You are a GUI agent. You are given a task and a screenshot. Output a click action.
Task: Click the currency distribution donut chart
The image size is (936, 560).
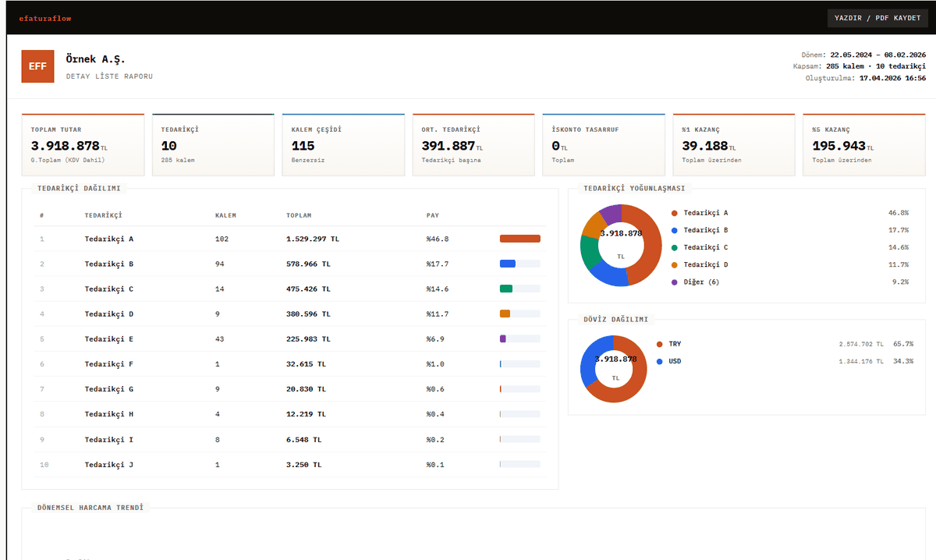coord(614,369)
